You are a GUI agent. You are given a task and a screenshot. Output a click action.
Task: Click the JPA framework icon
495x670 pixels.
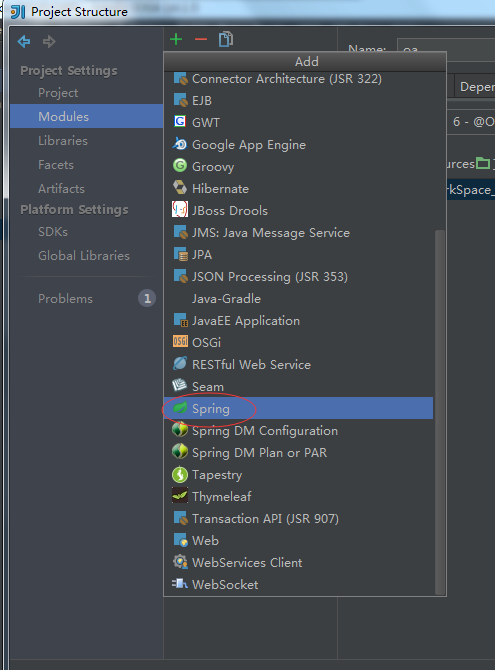tap(180, 254)
